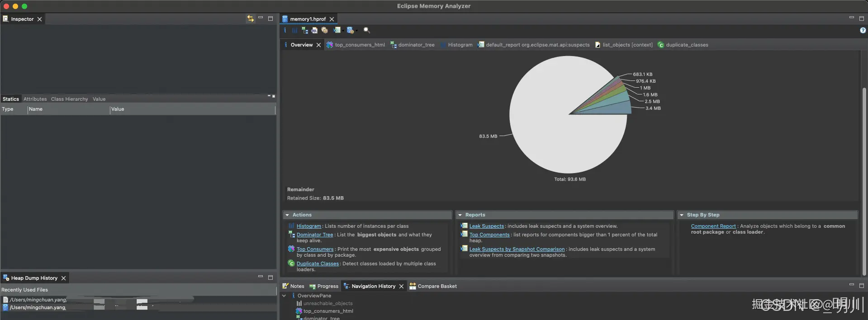868x320 pixels.
Task: Open the overview info toolbar icon
Action: (x=285, y=30)
